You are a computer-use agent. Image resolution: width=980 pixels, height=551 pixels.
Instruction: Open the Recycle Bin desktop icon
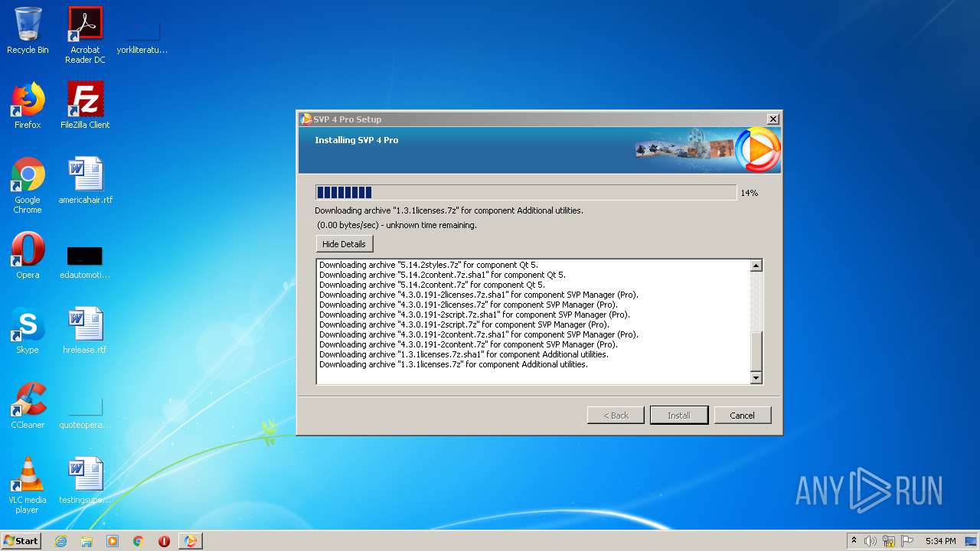(x=28, y=31)
